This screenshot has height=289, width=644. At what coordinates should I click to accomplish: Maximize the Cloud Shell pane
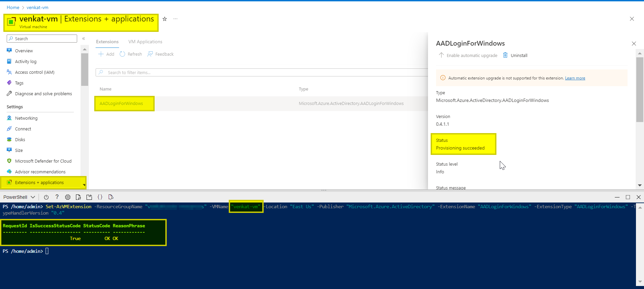click(628, 197)
